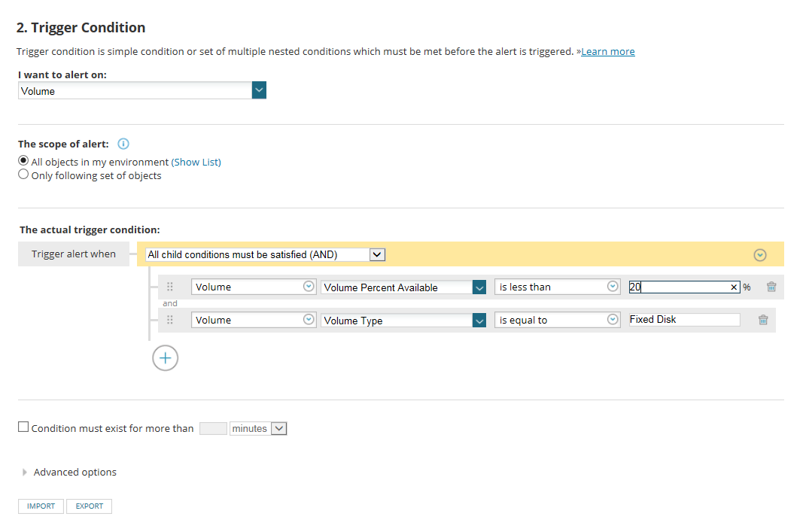Image resolution: width=806 pixels, height=532 pixels.
Task: Click the Fixed Disk value field
Action: pyautogui.click(x=684, y=319)
